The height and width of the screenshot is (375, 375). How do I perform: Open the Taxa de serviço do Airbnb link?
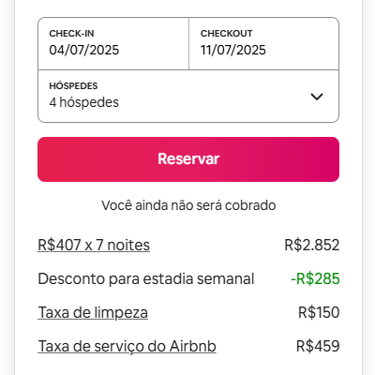click(x=127, y=346)
